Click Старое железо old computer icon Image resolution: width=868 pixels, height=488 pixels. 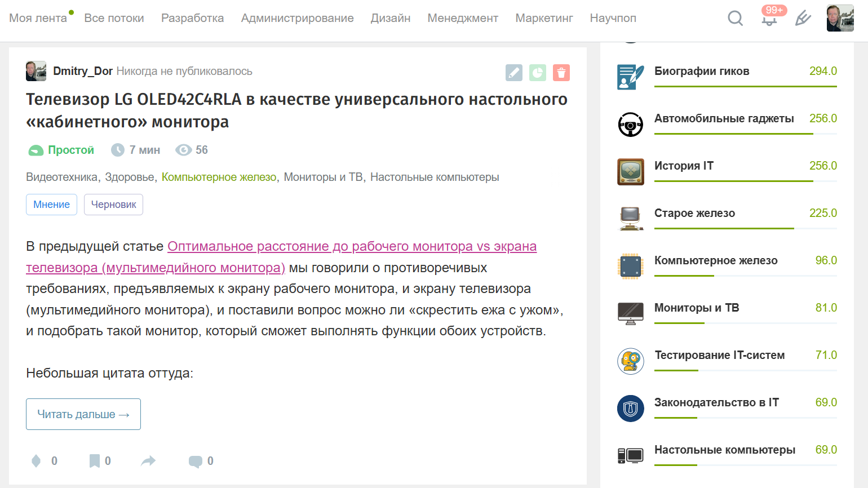click(x=631, y=219)
